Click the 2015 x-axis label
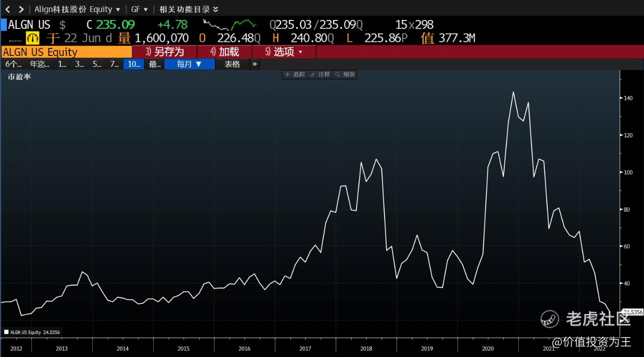Screen dimensions: 644x357 [183, 349]
